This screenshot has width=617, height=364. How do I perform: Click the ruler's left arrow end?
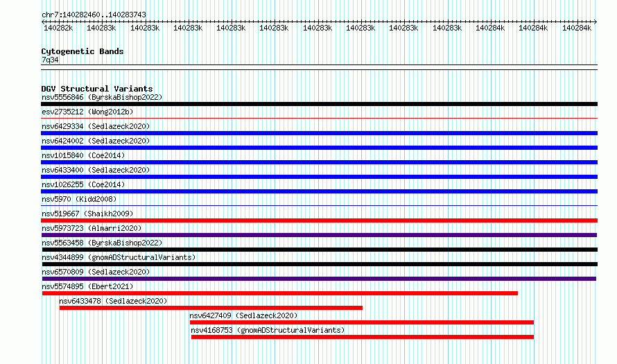point(43,21)
